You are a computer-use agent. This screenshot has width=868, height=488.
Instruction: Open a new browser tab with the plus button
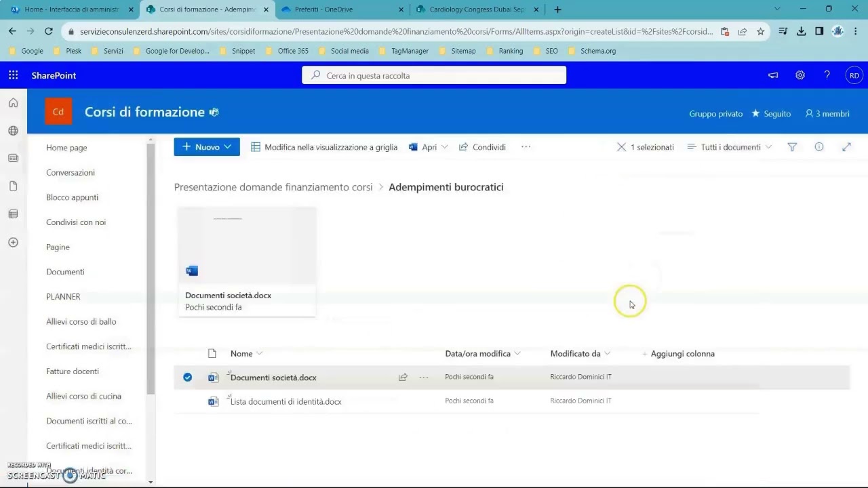(557, 9)
